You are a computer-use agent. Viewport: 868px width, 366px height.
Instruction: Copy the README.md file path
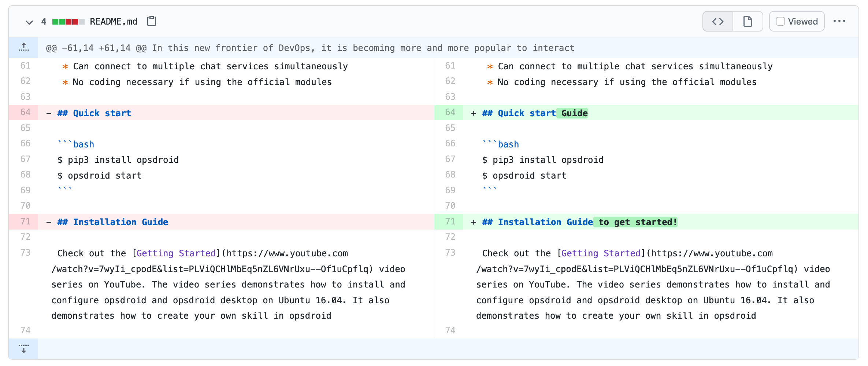(x=151, y=21)
